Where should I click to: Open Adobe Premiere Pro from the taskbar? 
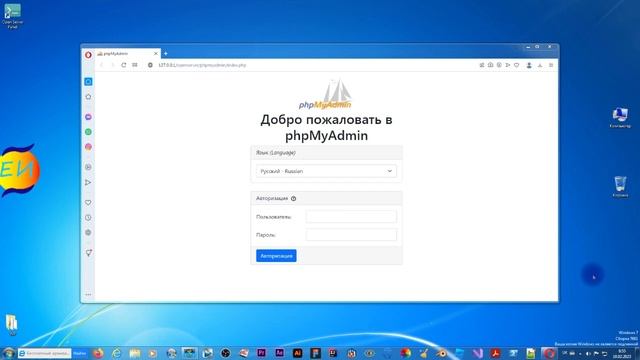(x=261, y=353)
